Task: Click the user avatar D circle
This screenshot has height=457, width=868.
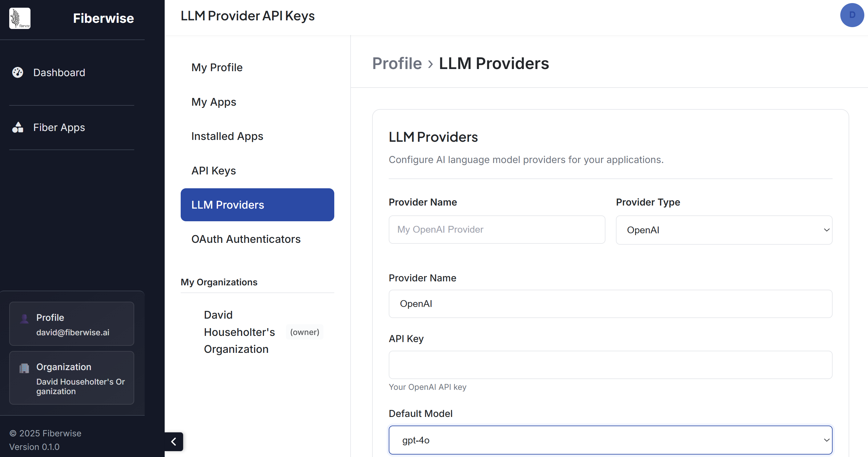Action: pos(851,15)
